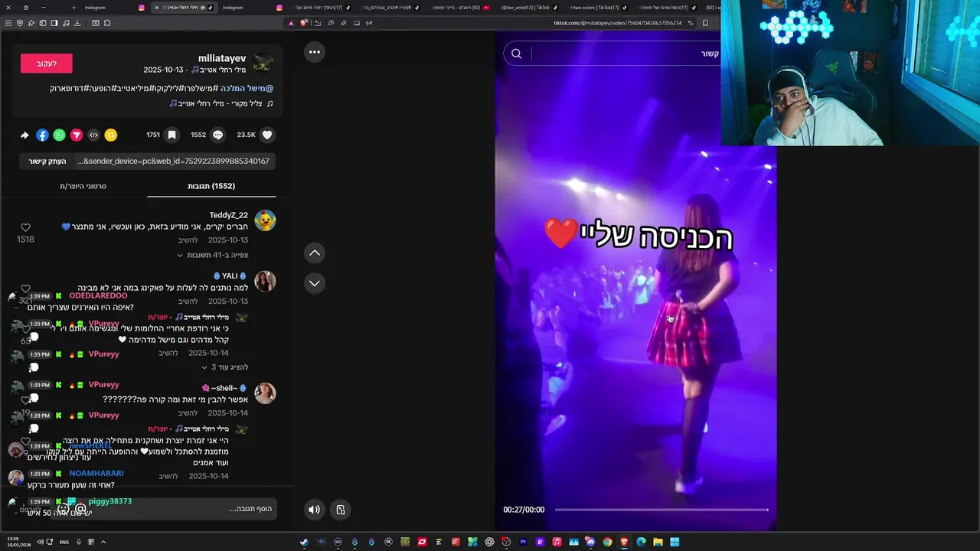Switch to the comments (1552) tab
This screenshot has width=980, height=551.
pyautogui.click(x=211, y=186)
